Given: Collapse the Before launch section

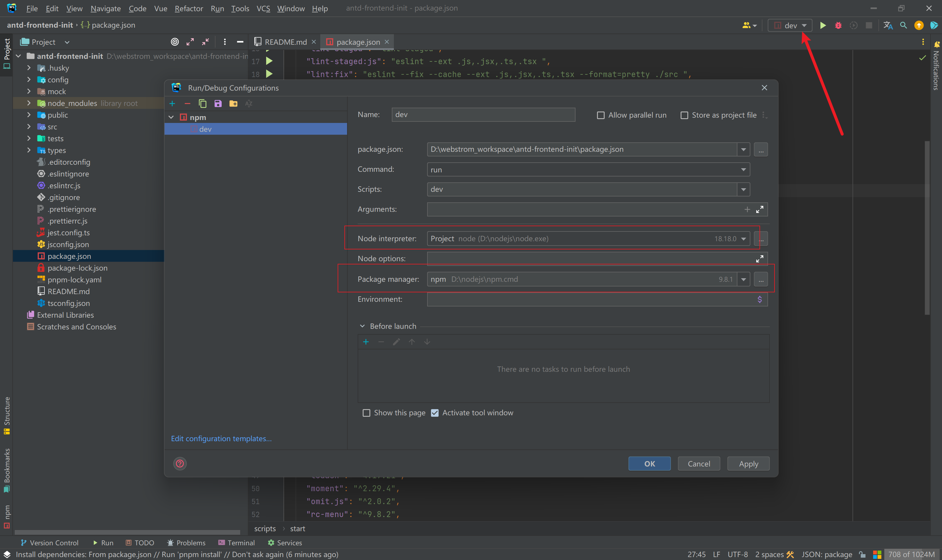Looking at the screenshot, I should 362,326.
